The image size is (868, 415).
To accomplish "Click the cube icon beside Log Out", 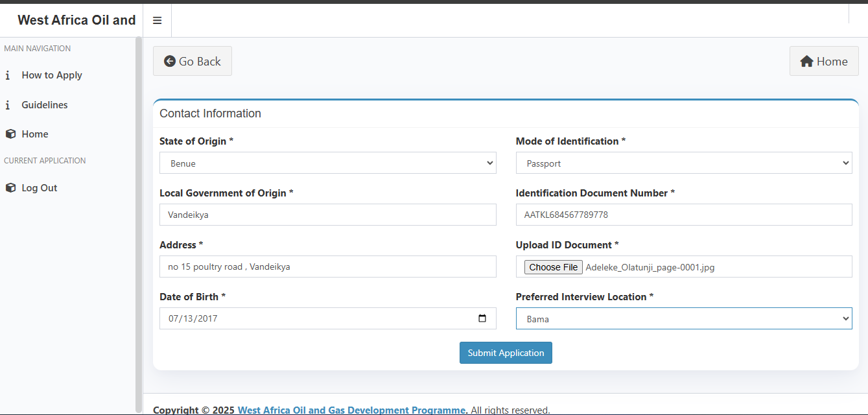I will point(10,188).
